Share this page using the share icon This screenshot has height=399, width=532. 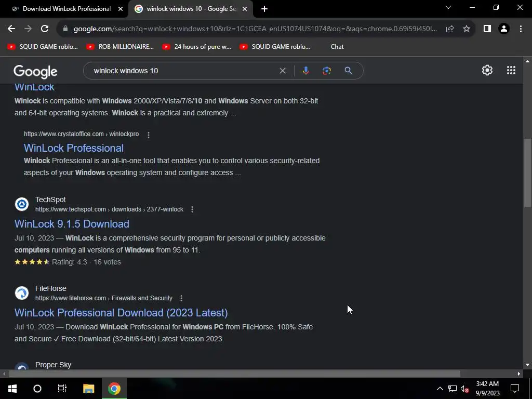[450, 29]
